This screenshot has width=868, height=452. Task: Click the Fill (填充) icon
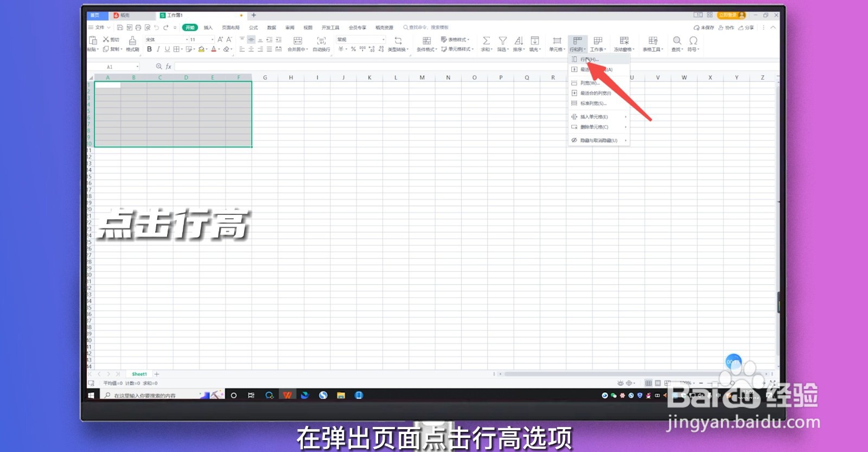[535, 41]
